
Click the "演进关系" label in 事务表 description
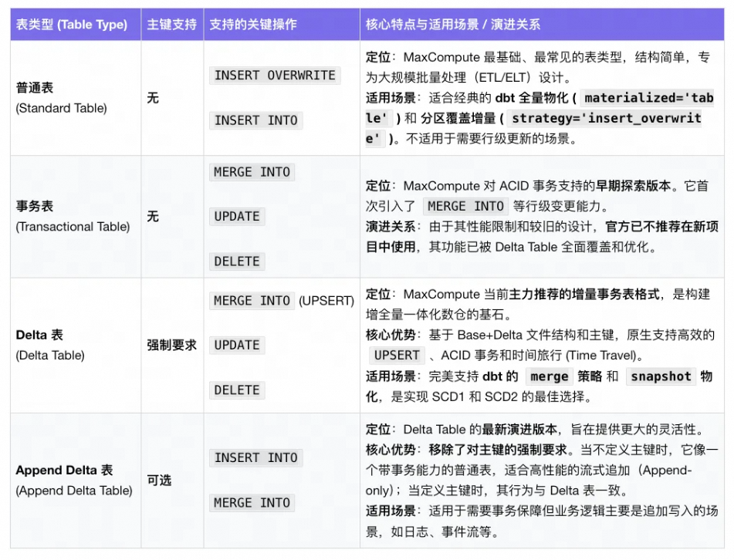[x=391, y=227]
